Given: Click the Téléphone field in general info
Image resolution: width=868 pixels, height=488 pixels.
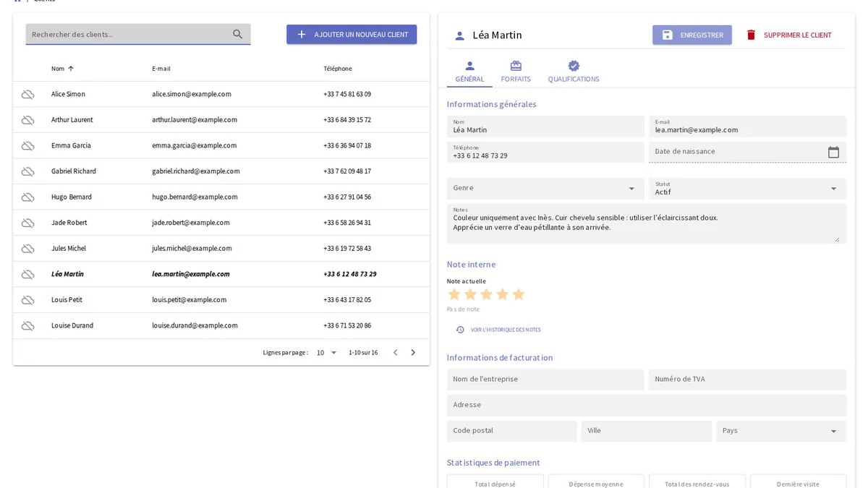Looking at the screenshot, I should [x=545, y=152].
